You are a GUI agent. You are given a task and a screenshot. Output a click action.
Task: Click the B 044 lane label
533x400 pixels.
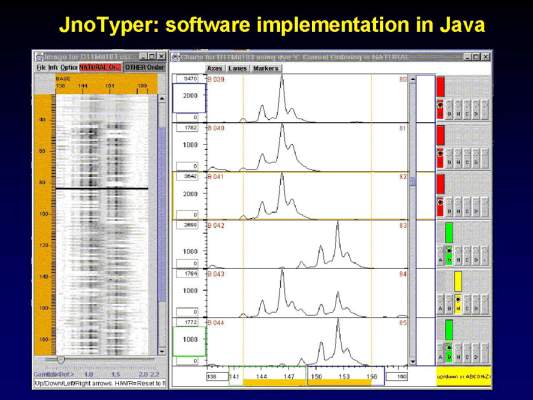(x=216, y=323)
